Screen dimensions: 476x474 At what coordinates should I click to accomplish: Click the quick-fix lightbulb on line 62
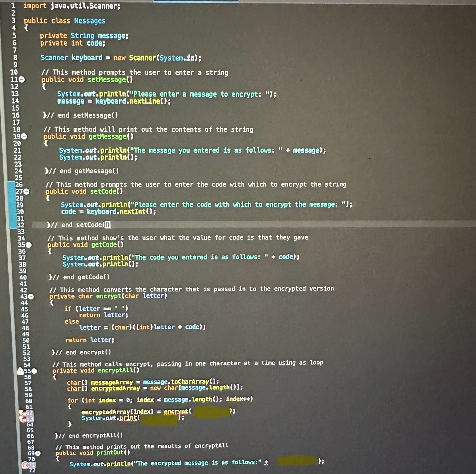21,413
